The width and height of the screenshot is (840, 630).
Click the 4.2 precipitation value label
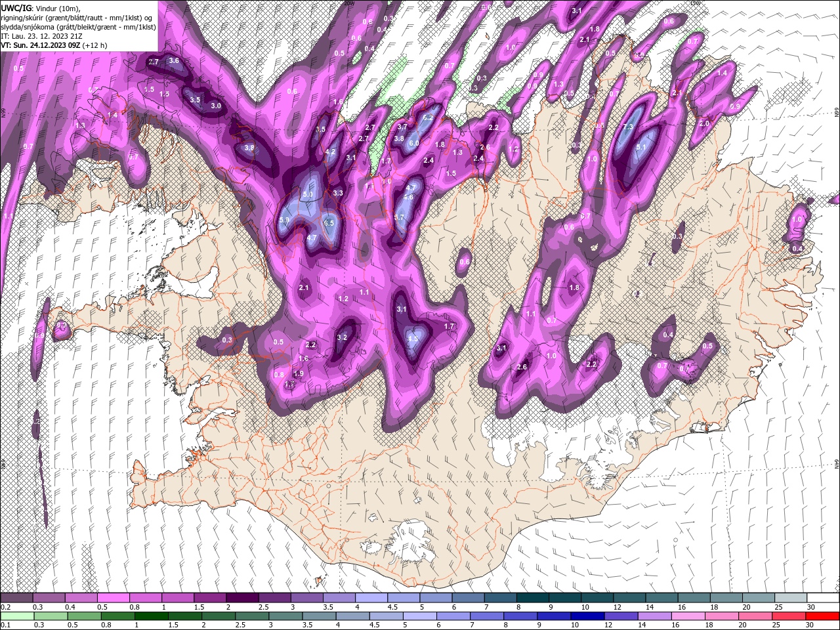coord(331,152)
